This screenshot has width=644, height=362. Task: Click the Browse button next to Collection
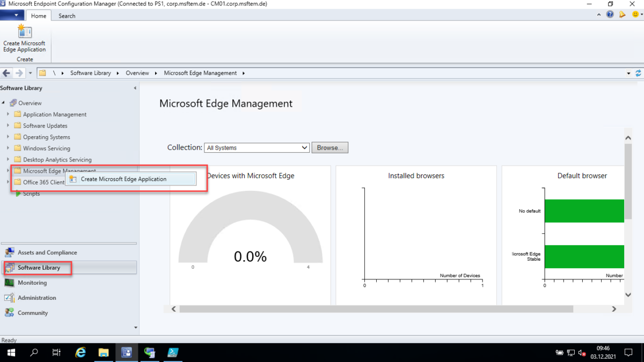coord(330,147)
